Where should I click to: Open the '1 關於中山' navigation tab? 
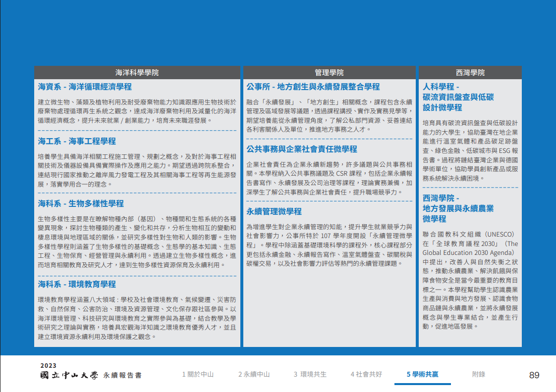coord(198,375)
